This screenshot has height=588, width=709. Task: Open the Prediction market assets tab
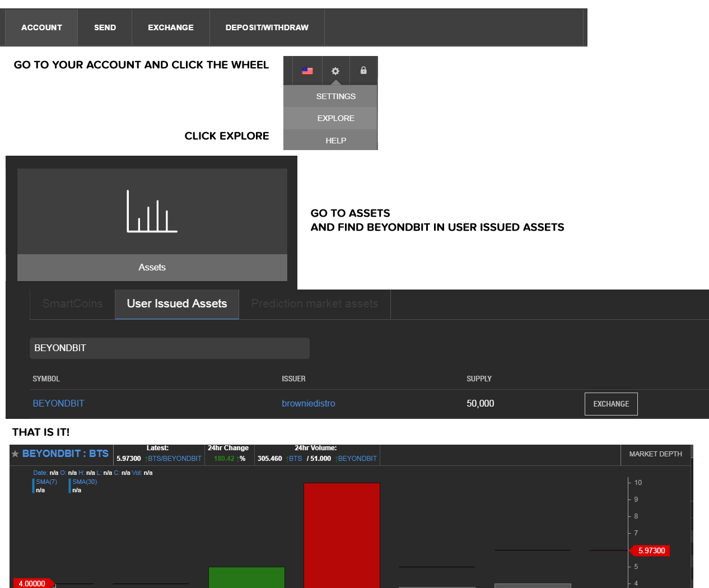click(314, 304)
